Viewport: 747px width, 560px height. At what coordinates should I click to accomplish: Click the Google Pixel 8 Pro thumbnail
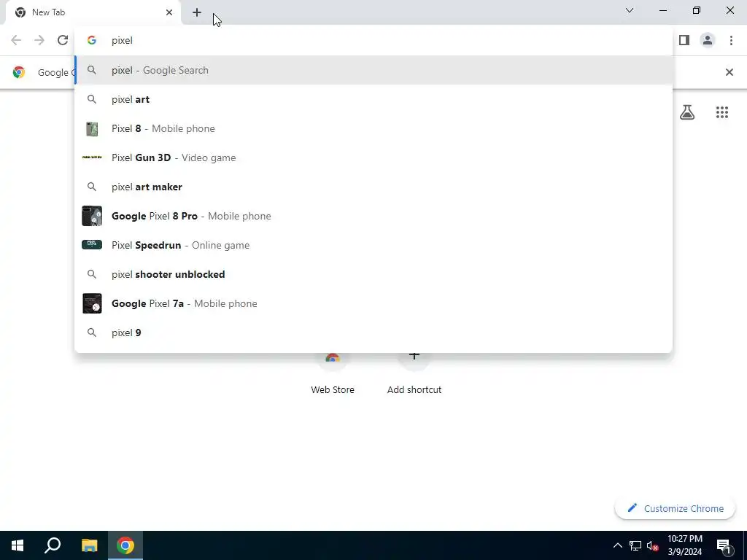coord(92,216)
